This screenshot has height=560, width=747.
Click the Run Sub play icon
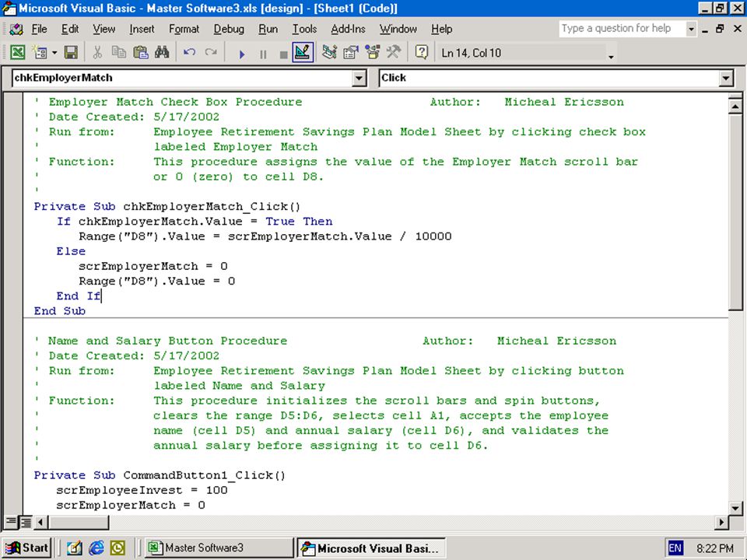coord(242,54)
